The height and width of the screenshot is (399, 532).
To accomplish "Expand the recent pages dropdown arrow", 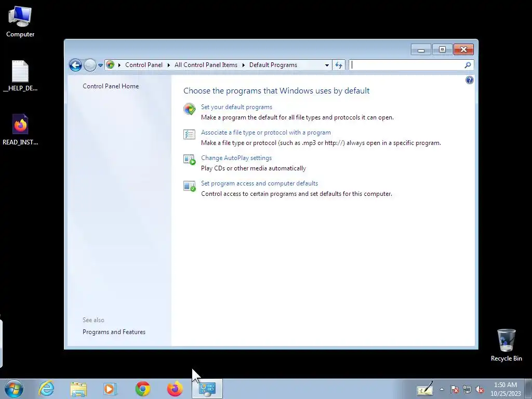I will 100,65.
